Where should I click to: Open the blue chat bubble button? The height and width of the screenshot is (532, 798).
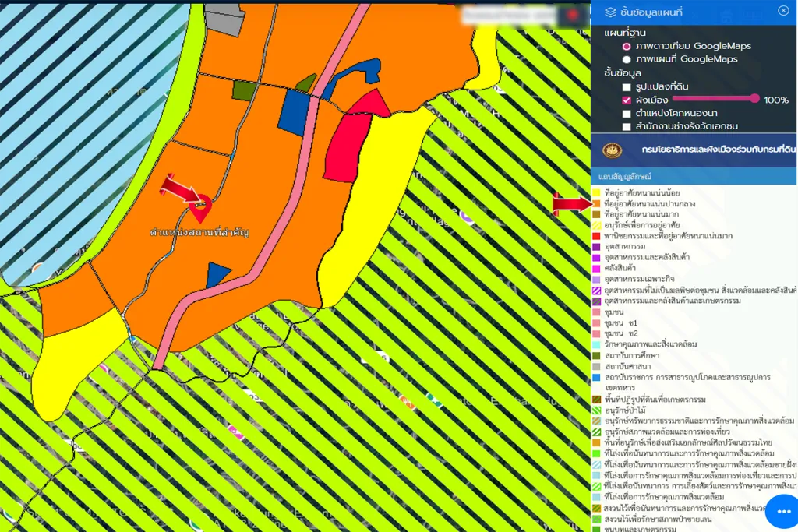782,511
